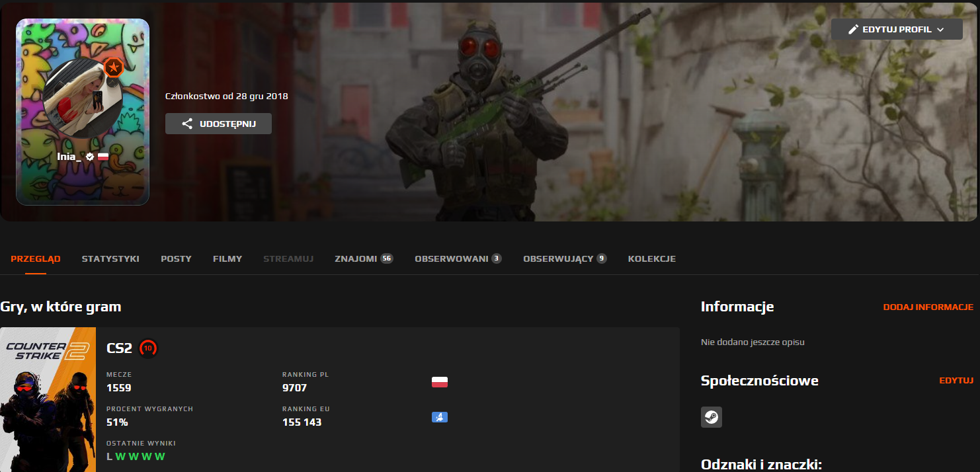The image size is (980, 472).
Task: Click the Udostępnij share button
Action: coord(218,124)
